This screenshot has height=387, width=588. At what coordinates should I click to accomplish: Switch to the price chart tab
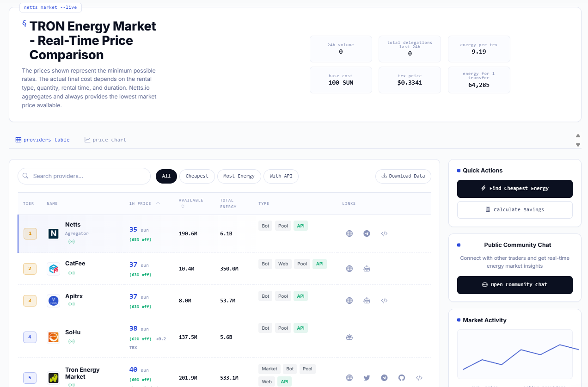[105, 140]
